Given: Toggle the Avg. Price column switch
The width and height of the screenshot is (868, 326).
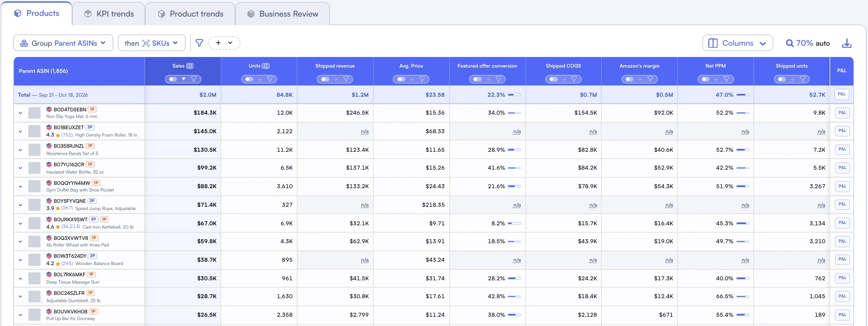Looking at the screenshot, I should 401,79.
